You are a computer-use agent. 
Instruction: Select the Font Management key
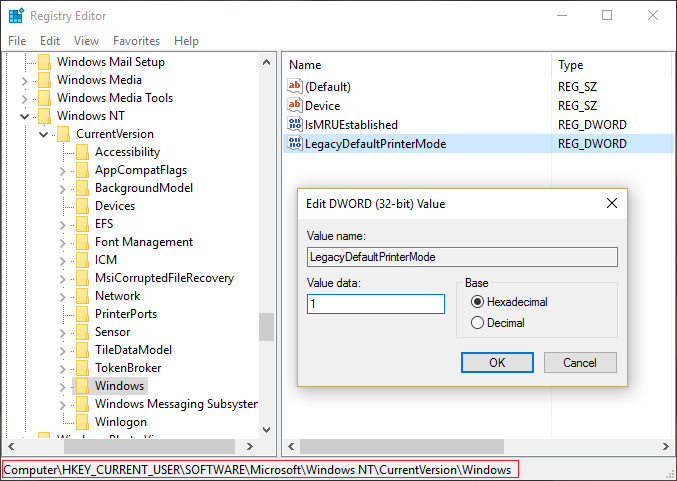143,242
